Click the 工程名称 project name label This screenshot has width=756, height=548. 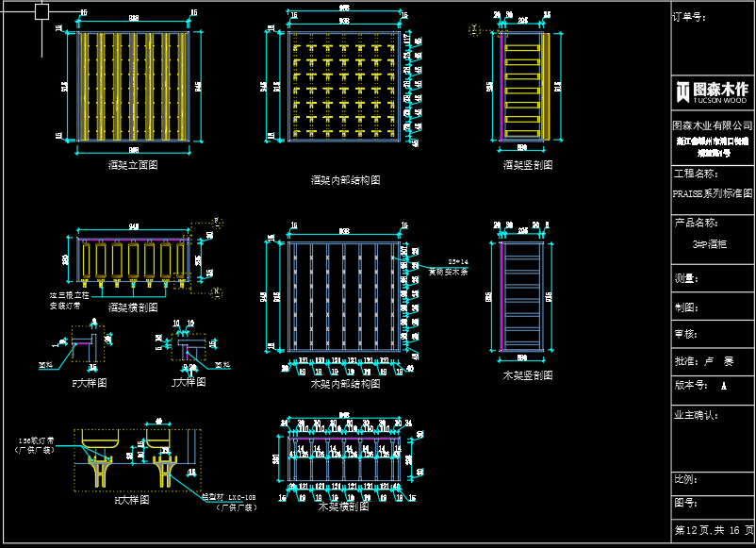pyautogui.click(x=696, y=174)
